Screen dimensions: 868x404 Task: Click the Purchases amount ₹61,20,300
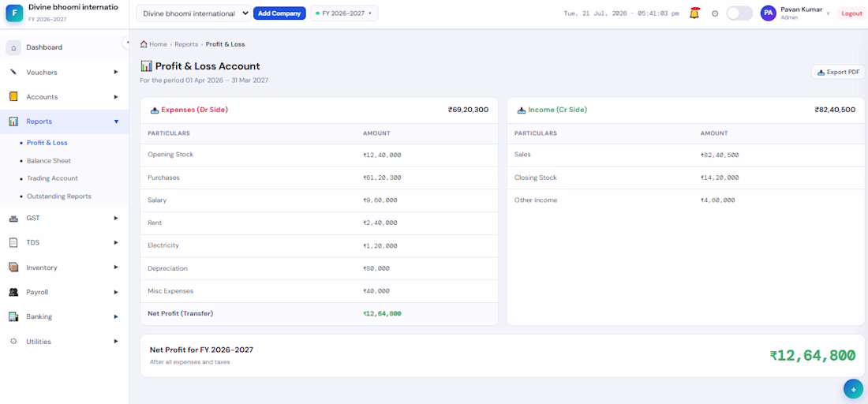[x=382, y=178]
